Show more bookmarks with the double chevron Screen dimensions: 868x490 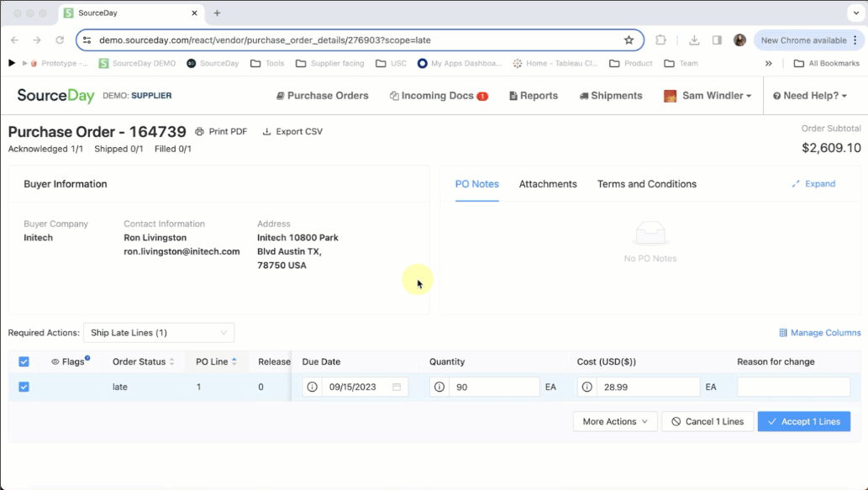point(768,63)
